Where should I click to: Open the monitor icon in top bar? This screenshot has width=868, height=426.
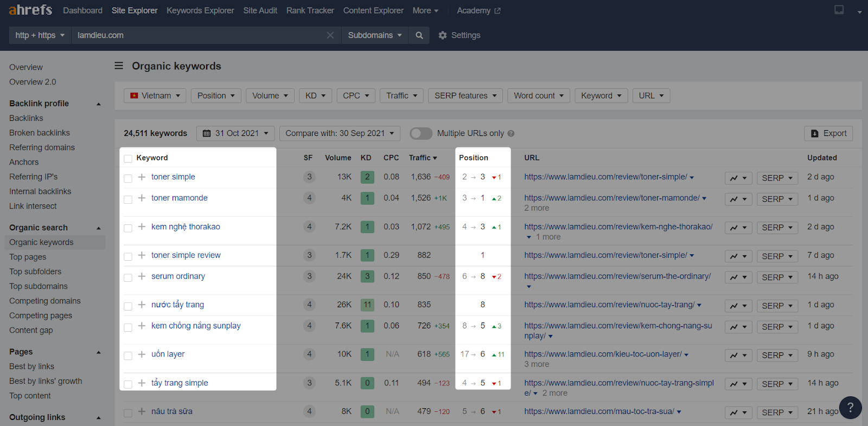(839, 10)
